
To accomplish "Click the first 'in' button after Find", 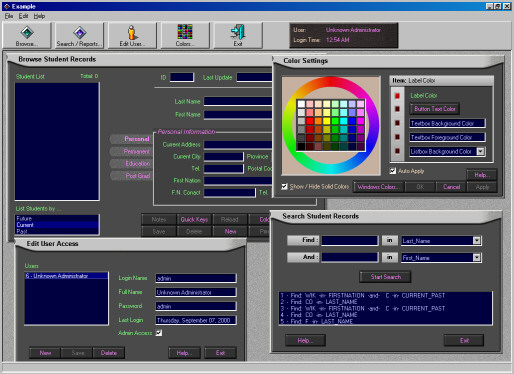I will click(x=389, y=240).
